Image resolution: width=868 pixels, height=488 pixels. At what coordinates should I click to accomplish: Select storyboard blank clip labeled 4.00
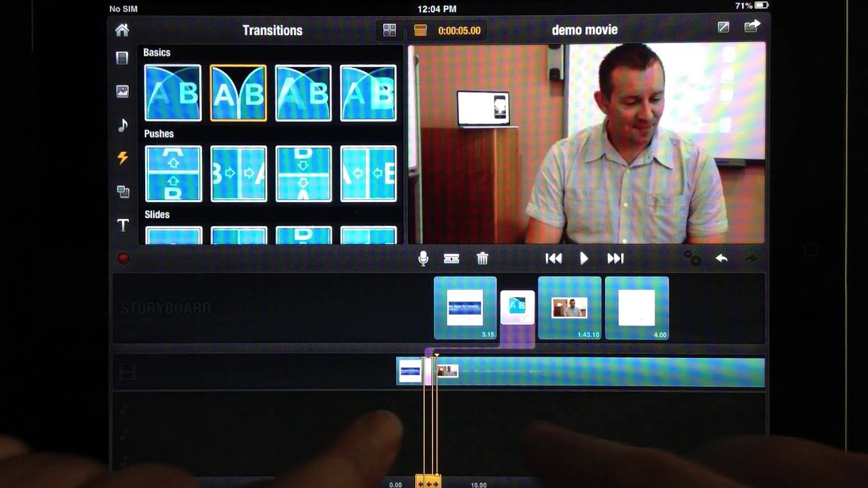click(x=637, y=308)
